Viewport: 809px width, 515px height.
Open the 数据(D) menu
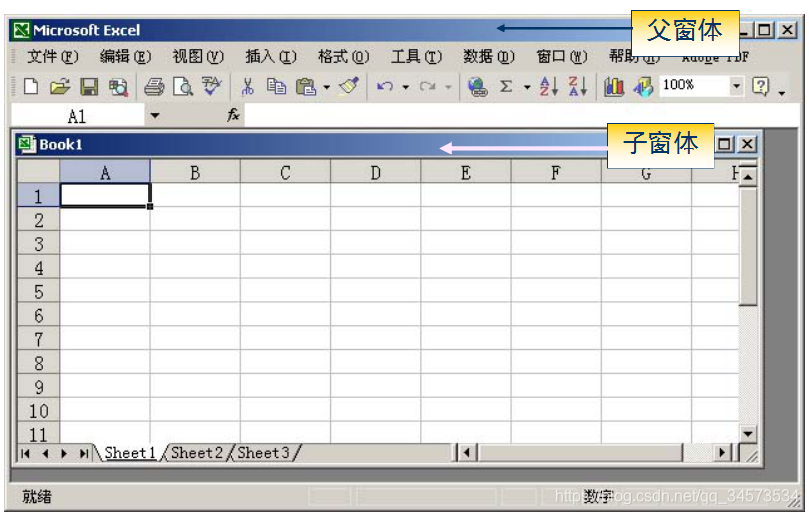point(489,56)
